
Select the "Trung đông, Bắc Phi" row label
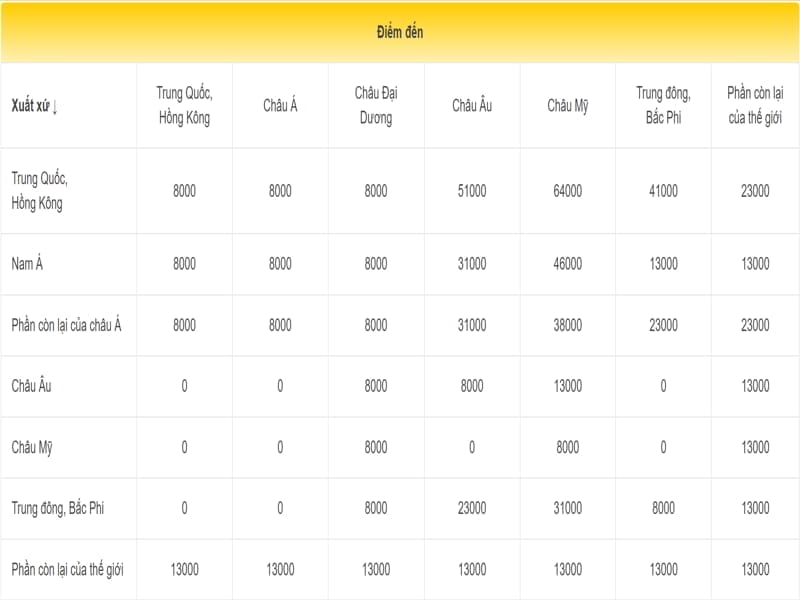click(57, 508)
